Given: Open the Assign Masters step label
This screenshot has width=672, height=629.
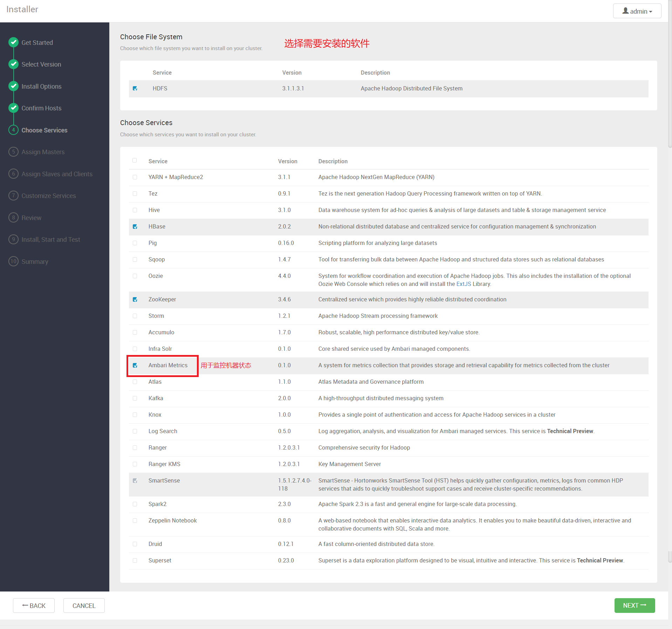Looking at the screenshot, I should (43, 152).
